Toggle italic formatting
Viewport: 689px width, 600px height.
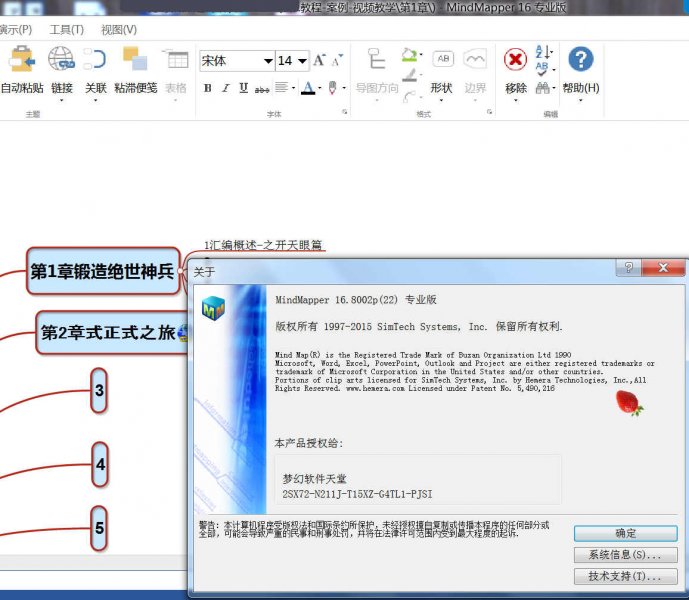pyautogui.click(x=226, y=88)
